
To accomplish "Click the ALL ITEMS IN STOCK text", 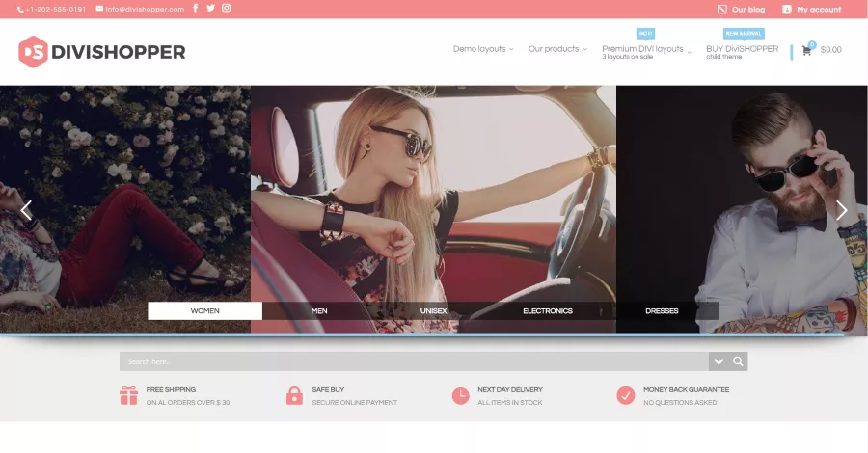I will 510,403.
